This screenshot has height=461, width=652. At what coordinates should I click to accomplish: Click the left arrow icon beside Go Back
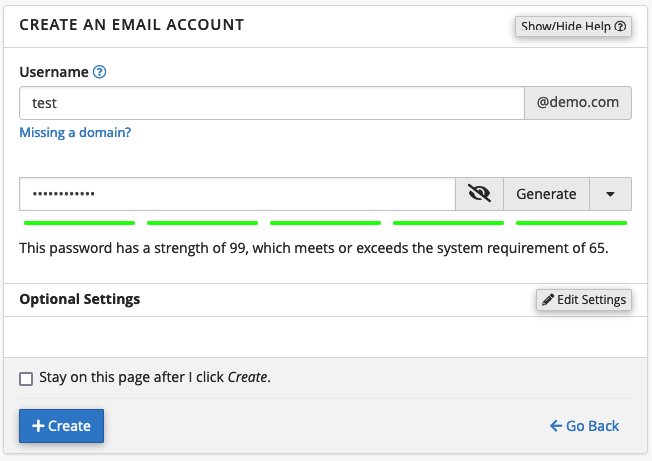556,426
